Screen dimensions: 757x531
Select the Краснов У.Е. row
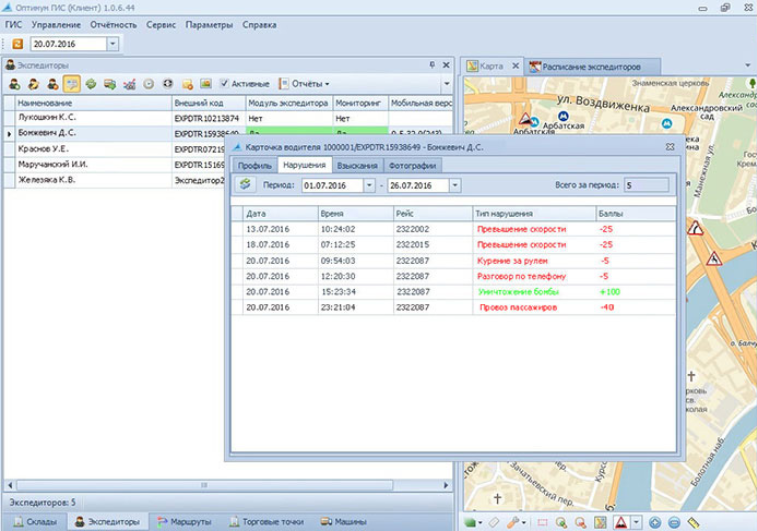tap(114, 149)
